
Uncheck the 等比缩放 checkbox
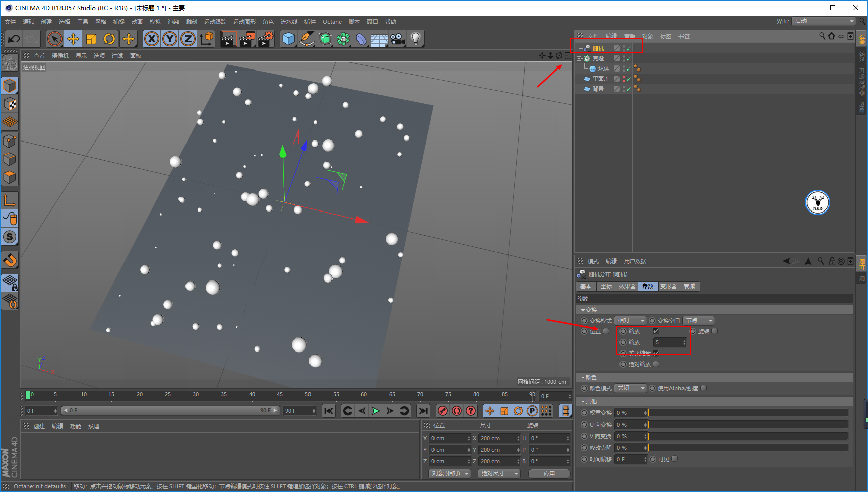click(656, 353)
